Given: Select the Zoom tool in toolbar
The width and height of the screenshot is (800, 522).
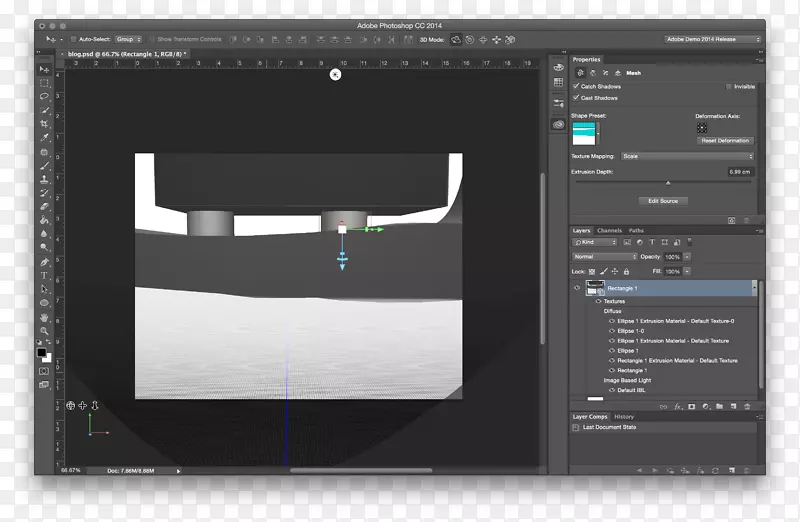Looking at the screenshot, I should 44,330.
